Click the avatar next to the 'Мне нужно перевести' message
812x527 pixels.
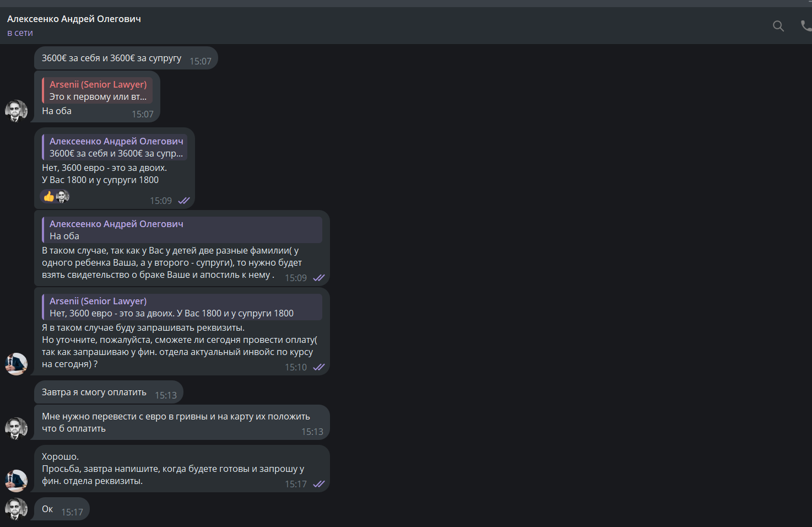pos(17,428)
